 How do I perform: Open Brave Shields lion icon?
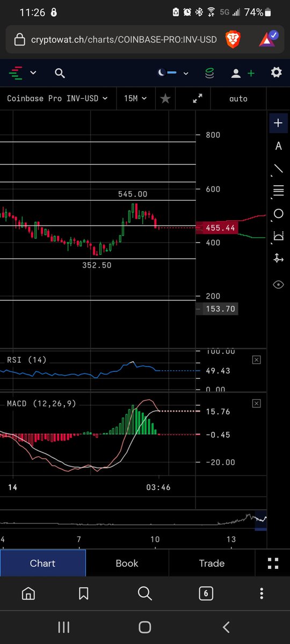coord(233,39)
